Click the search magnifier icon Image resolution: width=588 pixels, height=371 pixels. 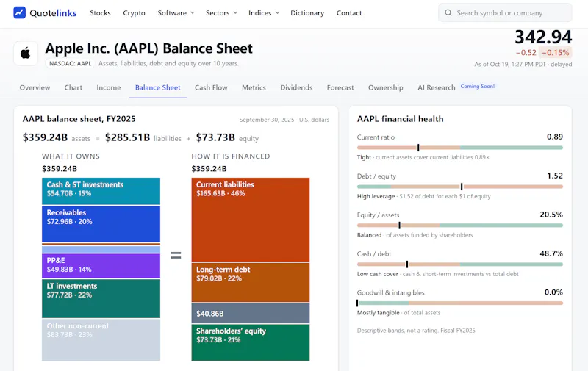448,12
